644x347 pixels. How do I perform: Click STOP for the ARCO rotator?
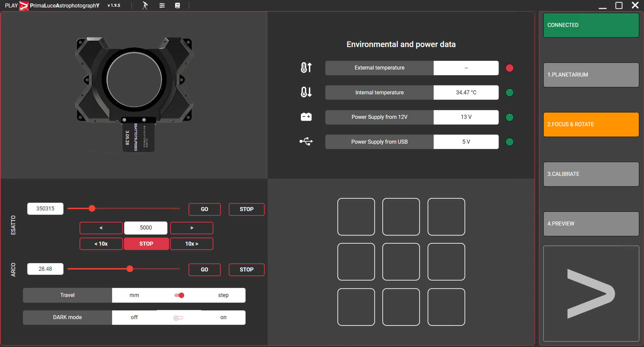click(x=247, y=269)
